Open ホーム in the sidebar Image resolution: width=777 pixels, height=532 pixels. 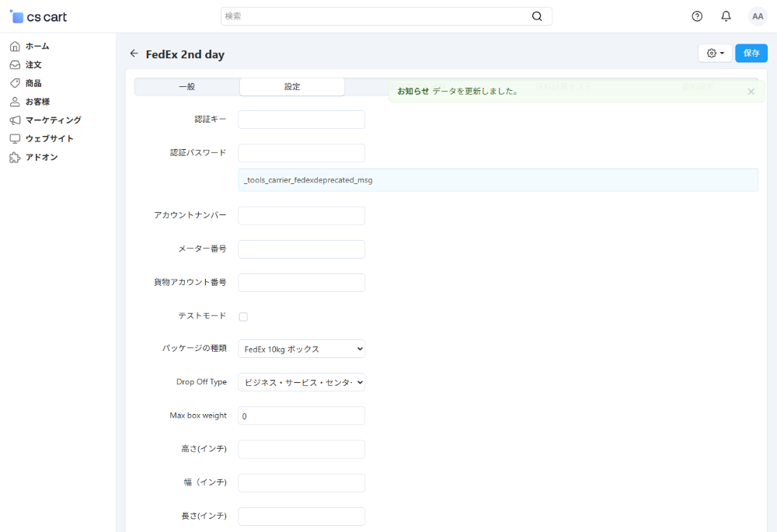click(37, 46)
